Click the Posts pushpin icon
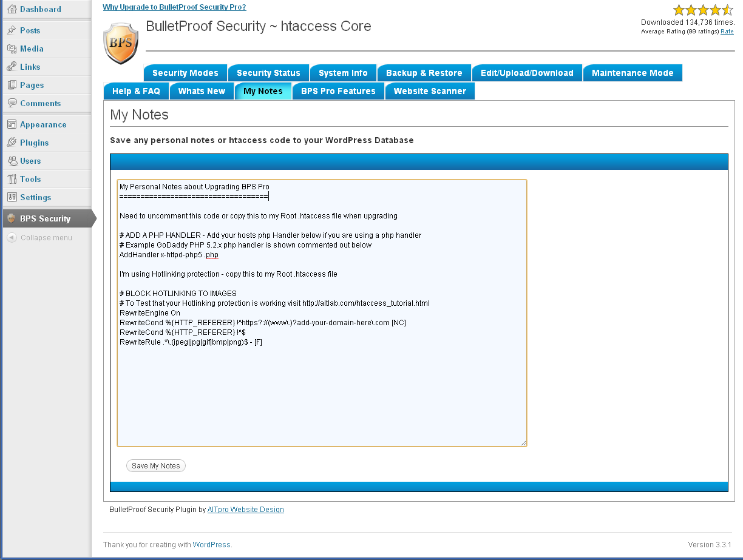The width and height of the screenshot is (743, 560). (12, 30)
